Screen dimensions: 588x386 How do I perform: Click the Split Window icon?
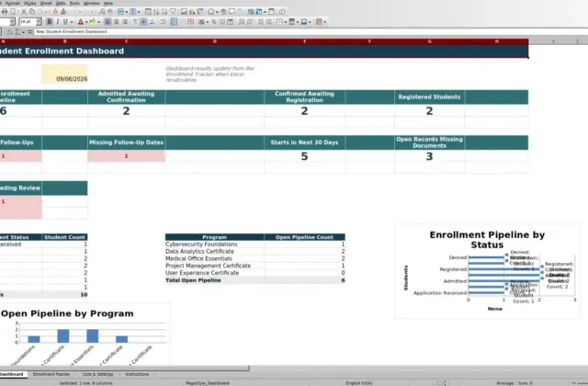(x=271, y=12)
